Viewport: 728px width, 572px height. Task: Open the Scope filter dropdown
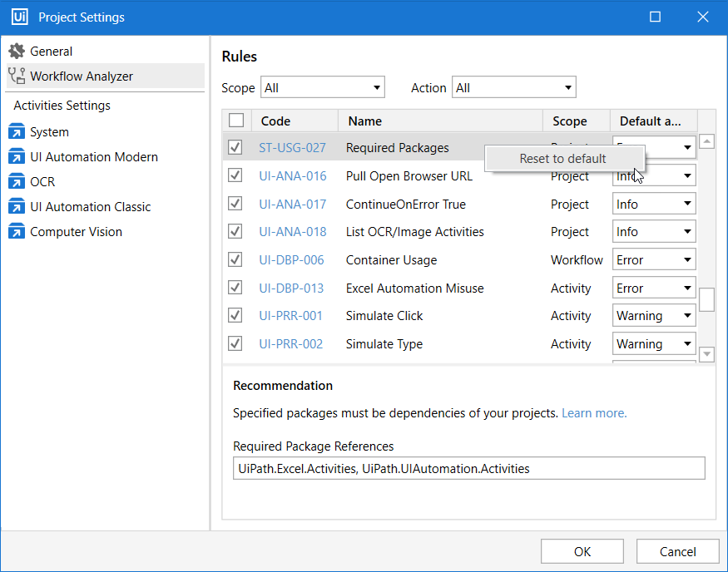pyautogui.click(x=323, y=87)
